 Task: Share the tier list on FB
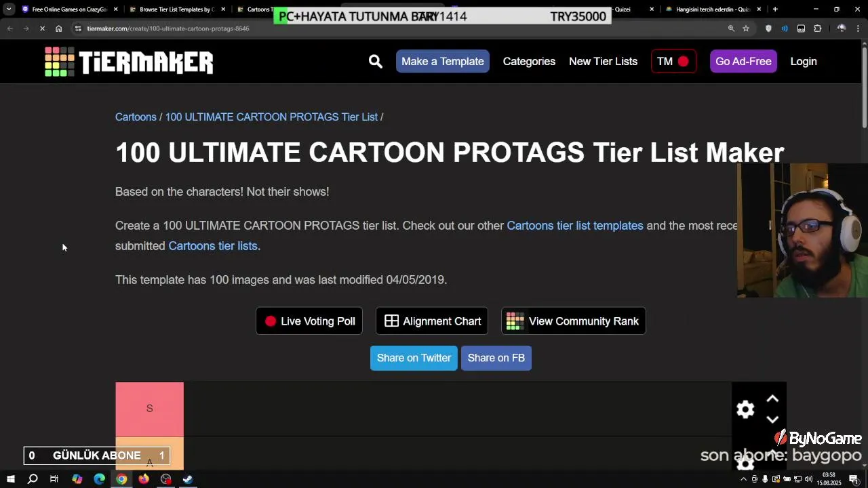pyautogui.click(x=496, y=358)
